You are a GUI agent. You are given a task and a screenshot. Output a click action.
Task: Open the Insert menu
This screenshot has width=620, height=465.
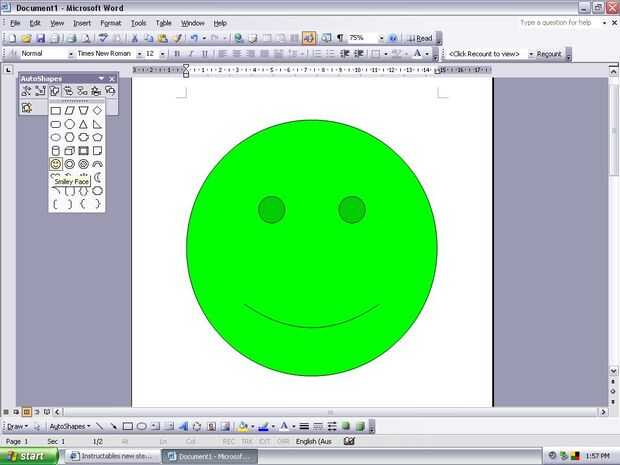[82, 23]
